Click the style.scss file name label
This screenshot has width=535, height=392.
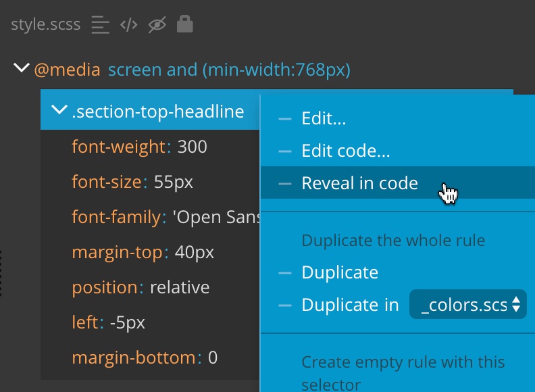tap(46, 24)
